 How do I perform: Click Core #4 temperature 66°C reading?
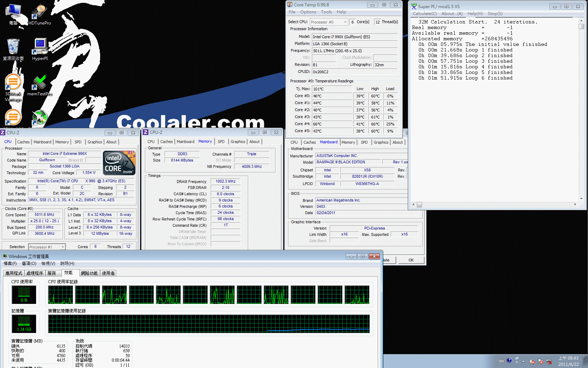point(332,124)
